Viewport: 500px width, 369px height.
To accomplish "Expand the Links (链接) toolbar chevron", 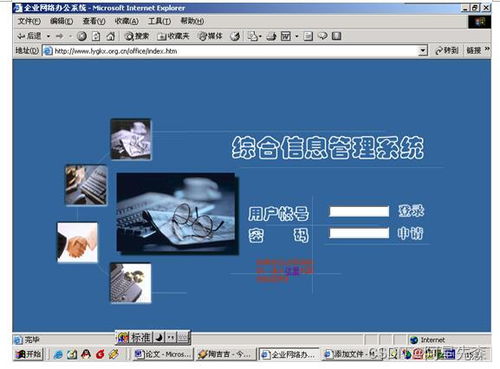I will [487, 49].
